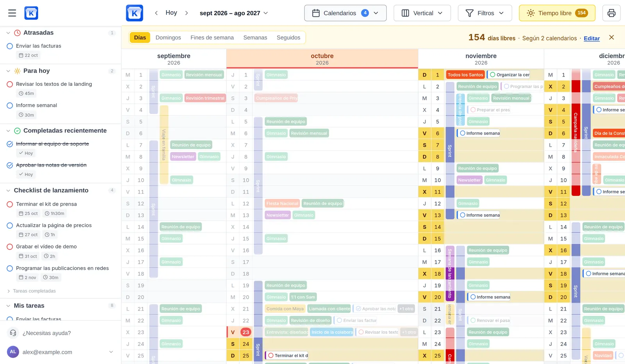625x364 pixels.
Task: Go to previous period with left arrow
Action: click(156, 13)
